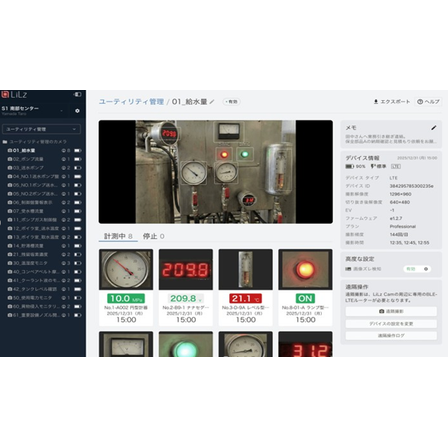
Task: Click the ユーティリティ管理のカメラ folder icon
Action: (x=5, y=142)
